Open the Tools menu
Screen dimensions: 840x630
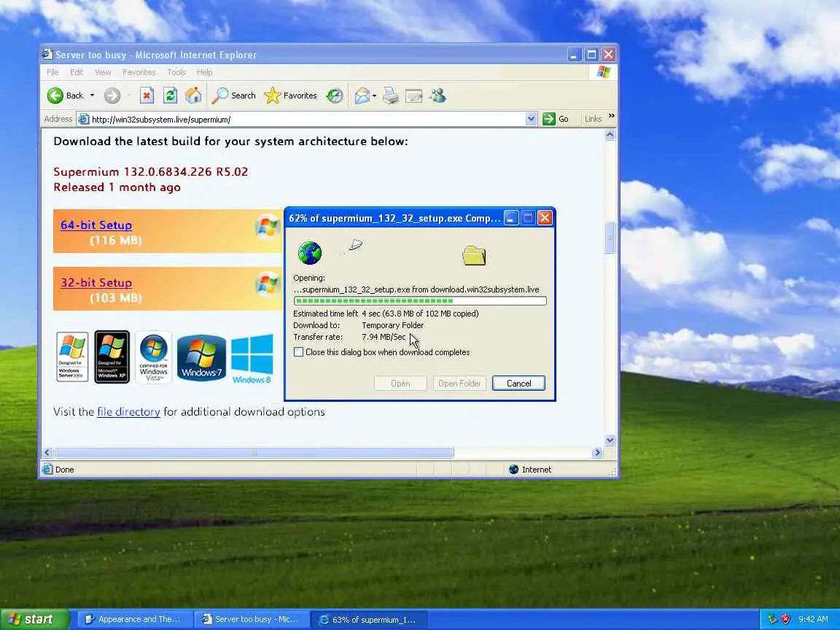[x=176, y=72]
